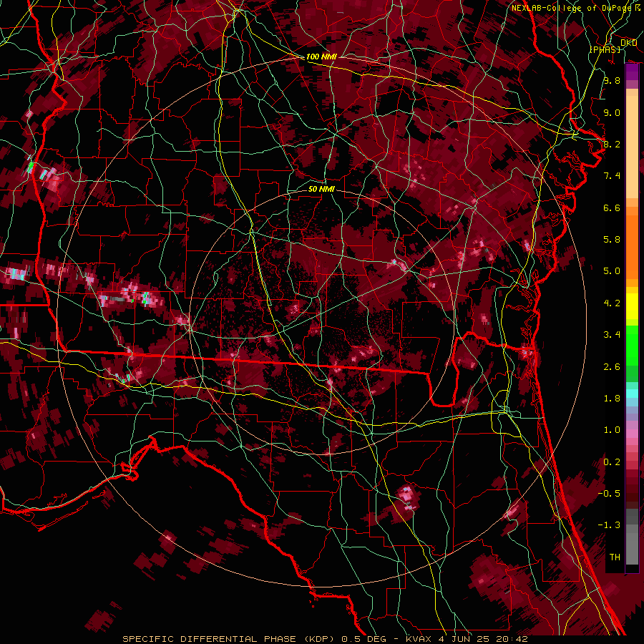Click the 2.6 value on the KDP legend
The image size is (644, 644).
[612, 367]
